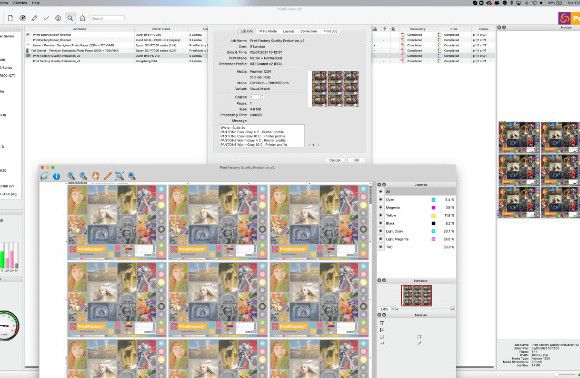This screenshot has height=378, width=580.
Task: Switch to the Layout tab
Action: click(289, 31)
